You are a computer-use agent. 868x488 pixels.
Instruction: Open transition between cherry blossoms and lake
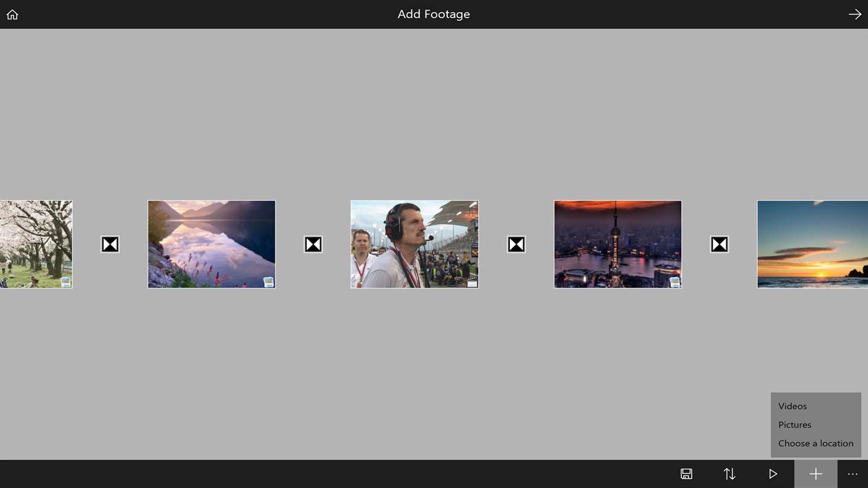coord(110,244)
